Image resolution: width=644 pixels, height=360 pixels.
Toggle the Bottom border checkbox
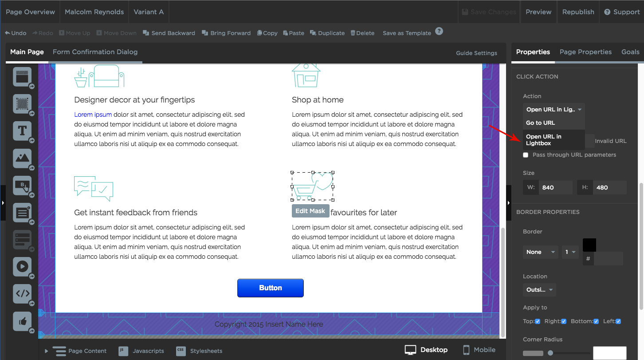point(596,321)
